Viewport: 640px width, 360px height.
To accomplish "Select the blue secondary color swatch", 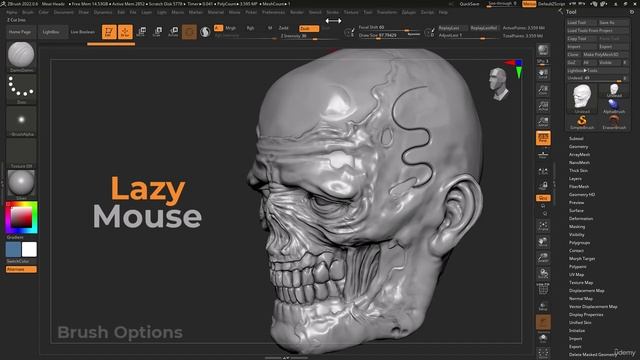I will 13,249.
